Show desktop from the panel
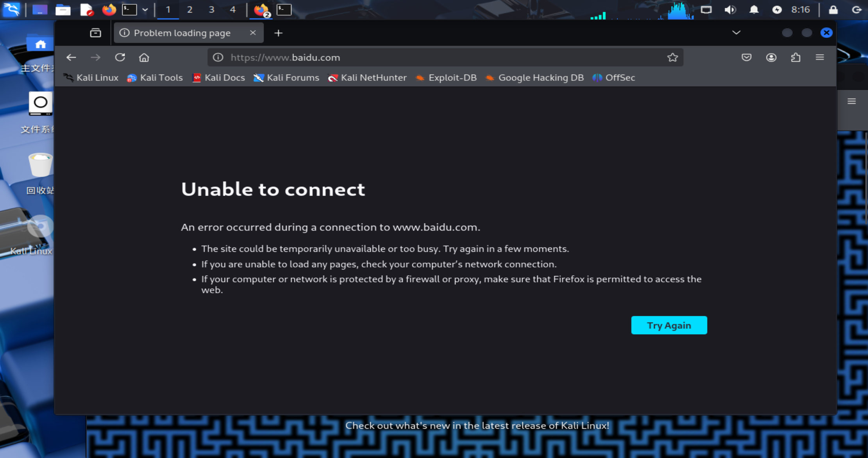 (x=39, y=9)
